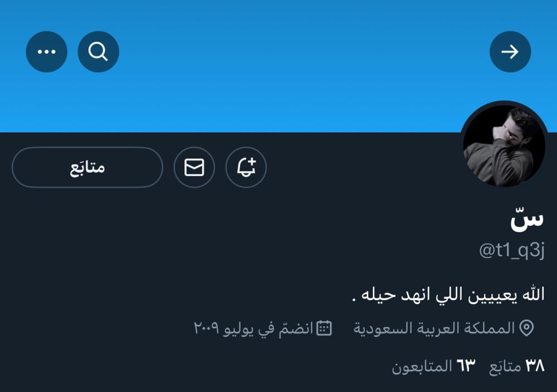This screenshot has height=392, width=557.
Task: Tap the location pin icon
Action: (x=526, y=328)
